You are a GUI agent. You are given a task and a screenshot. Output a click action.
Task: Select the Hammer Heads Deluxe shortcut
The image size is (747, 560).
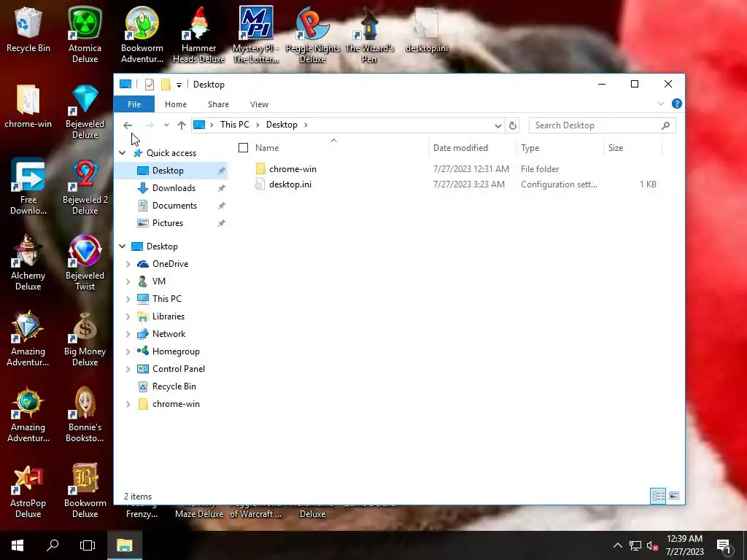[x=198, y=35]
